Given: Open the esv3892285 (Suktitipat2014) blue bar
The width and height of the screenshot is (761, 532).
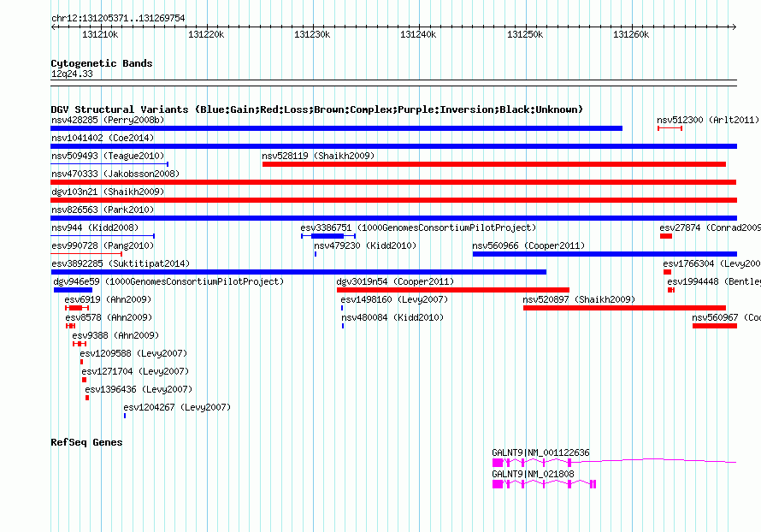Looking at the screenshot, I should 298,272.
